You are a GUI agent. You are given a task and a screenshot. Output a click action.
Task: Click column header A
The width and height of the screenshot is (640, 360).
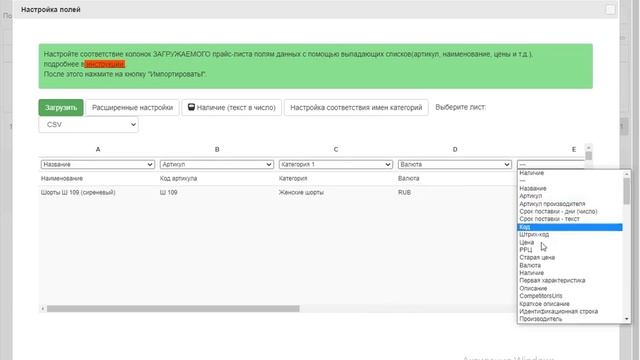(98, 149)
